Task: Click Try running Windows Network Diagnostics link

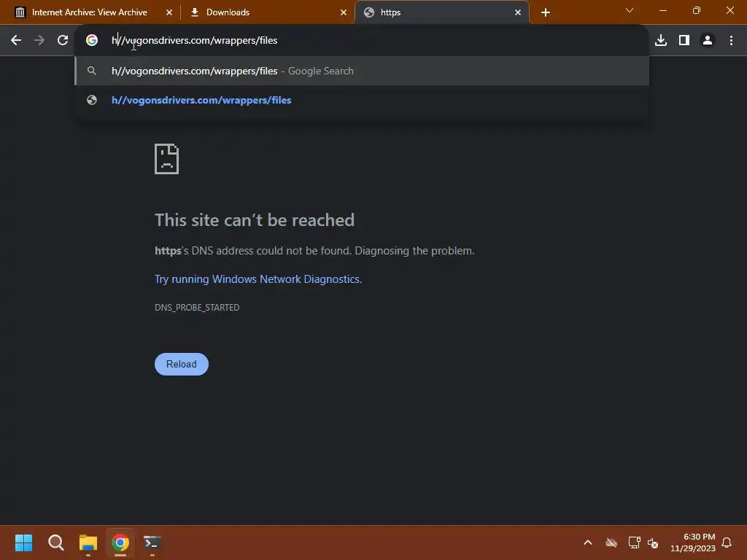Action: 258,279
